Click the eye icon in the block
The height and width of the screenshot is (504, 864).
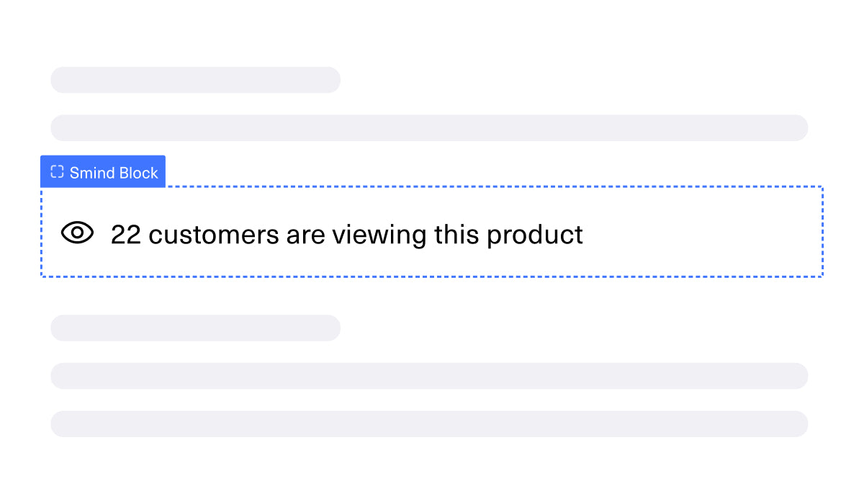pyautogui.click(x=77, y=233)
